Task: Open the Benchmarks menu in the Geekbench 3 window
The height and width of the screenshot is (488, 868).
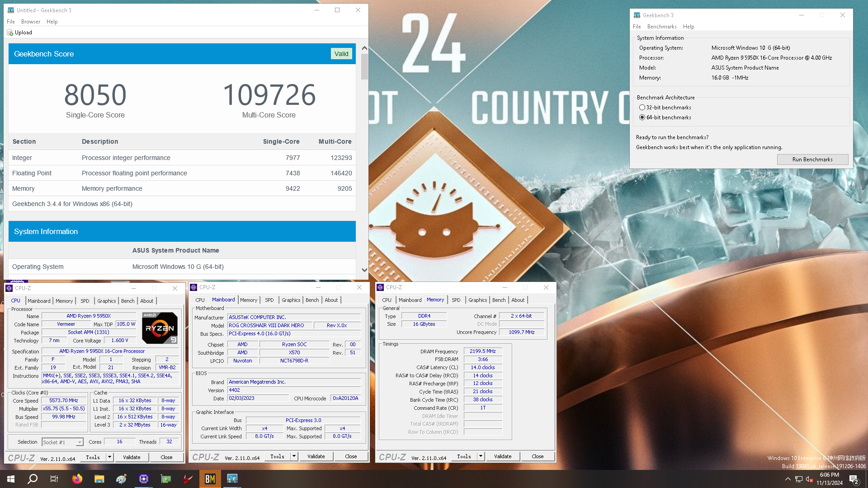Action: click(662, 27)
